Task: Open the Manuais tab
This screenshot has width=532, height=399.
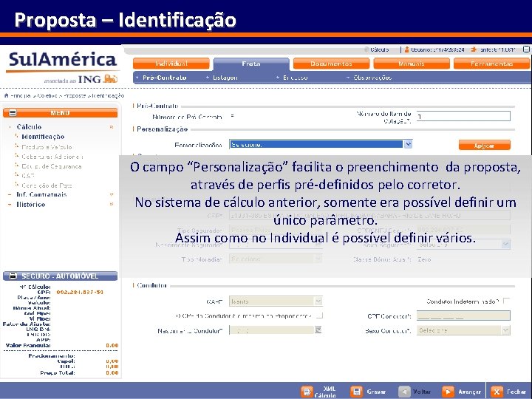Action: click(412, 64)
